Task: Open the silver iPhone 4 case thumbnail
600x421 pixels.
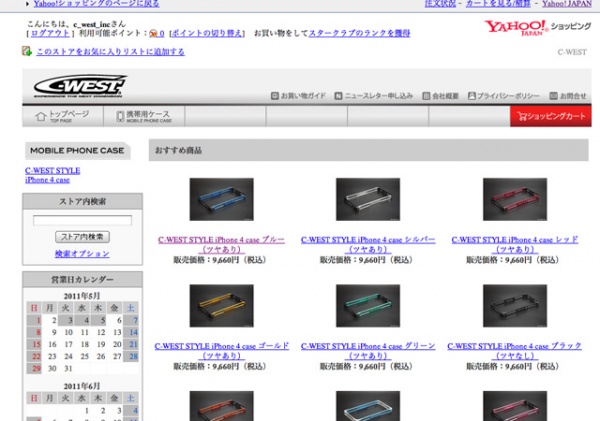Action: 368,199
